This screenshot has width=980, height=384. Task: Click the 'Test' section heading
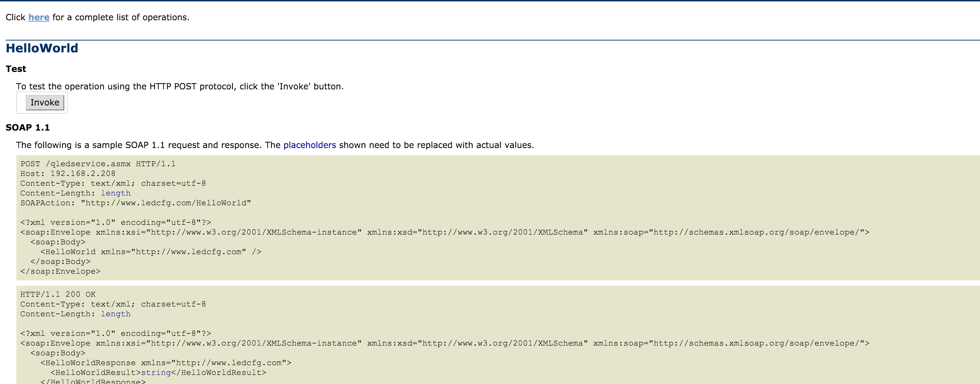pyautogui.click(x=16, y=69)
